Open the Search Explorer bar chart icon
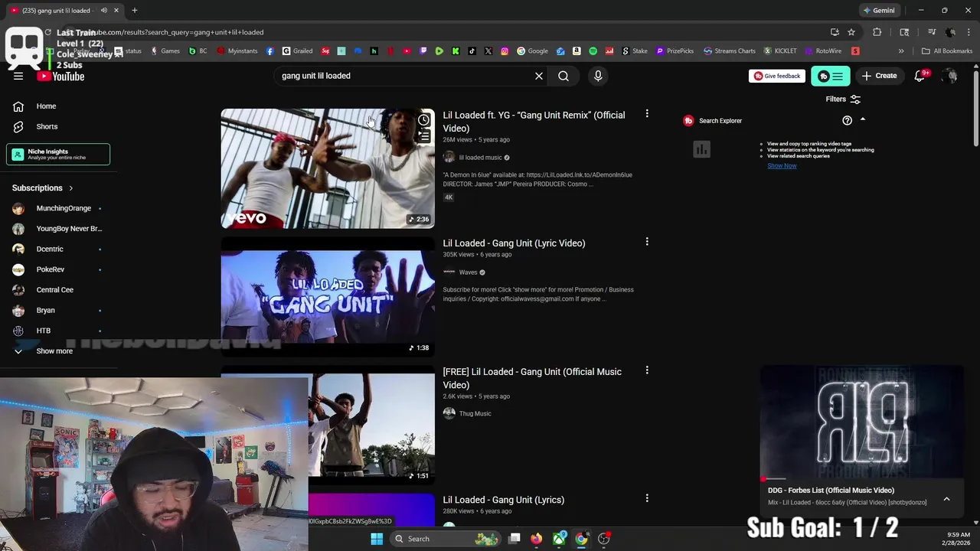This screenshot has height=551, width=980. click(701, 149)
